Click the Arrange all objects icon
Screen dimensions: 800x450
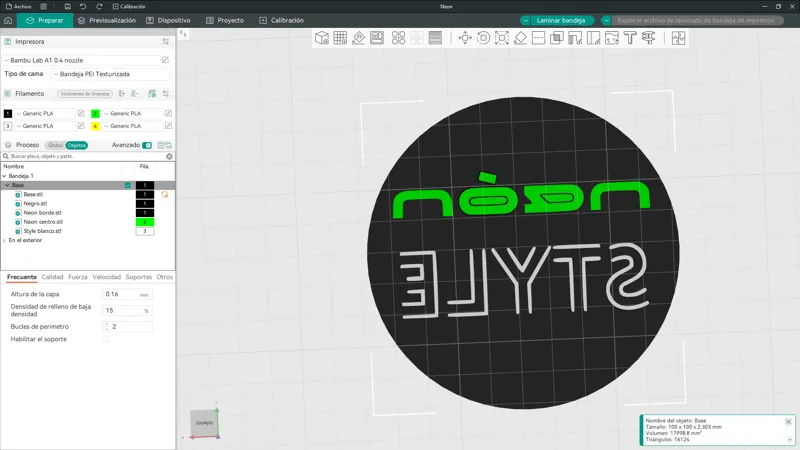[377, 38]
